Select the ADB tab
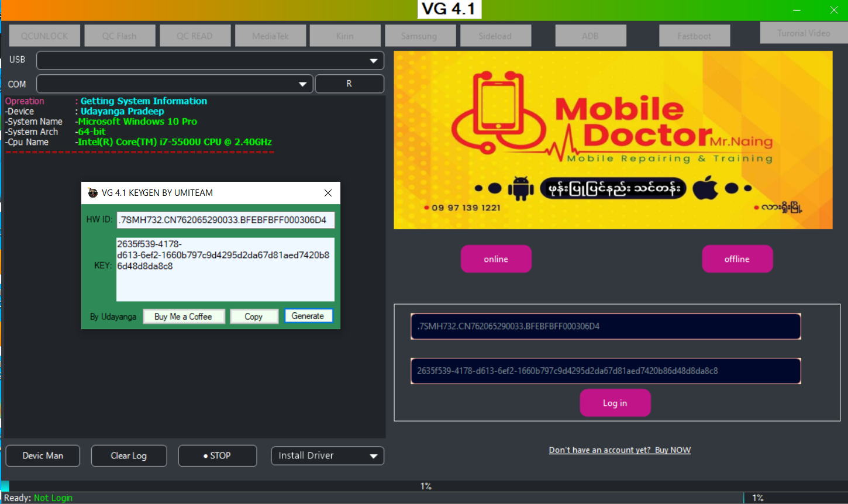The height and width of the screenshot is (504, 848). pyautogui.click(x=591, y=36)
